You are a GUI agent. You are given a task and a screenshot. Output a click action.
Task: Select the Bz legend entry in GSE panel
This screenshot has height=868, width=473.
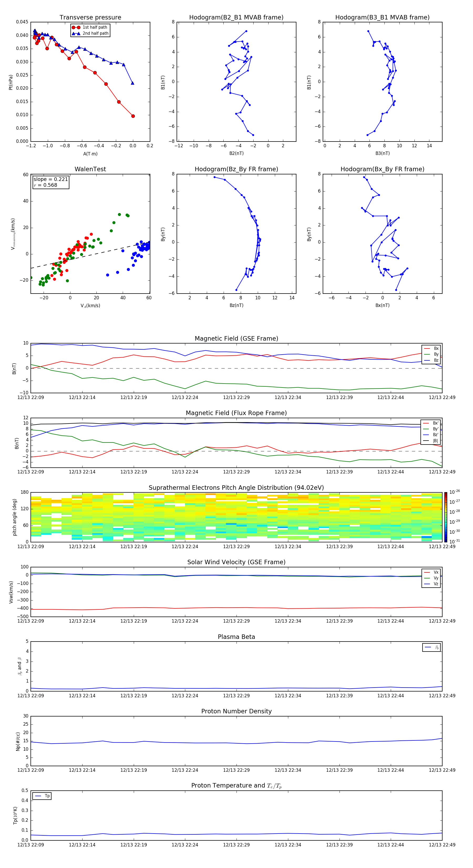(431, 360)
